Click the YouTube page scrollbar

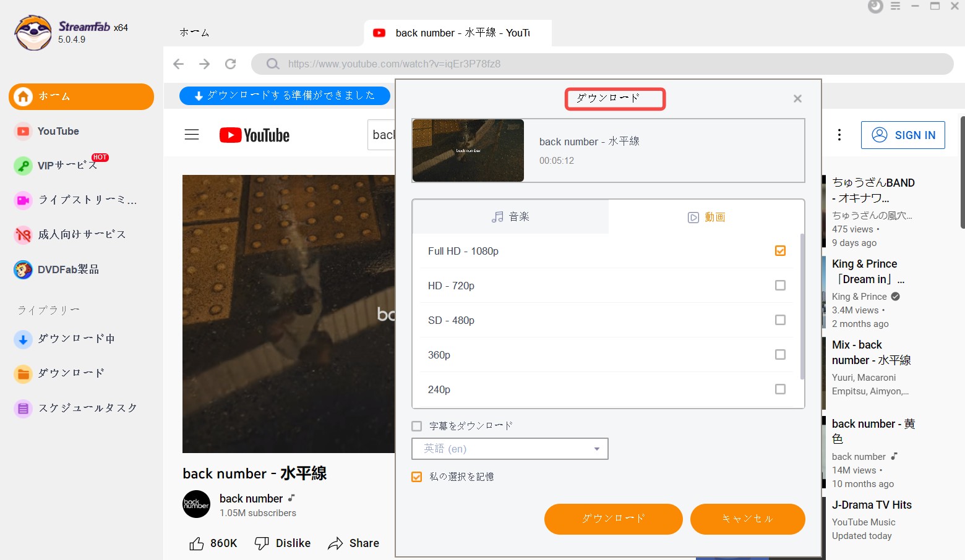tap(963, 172)
